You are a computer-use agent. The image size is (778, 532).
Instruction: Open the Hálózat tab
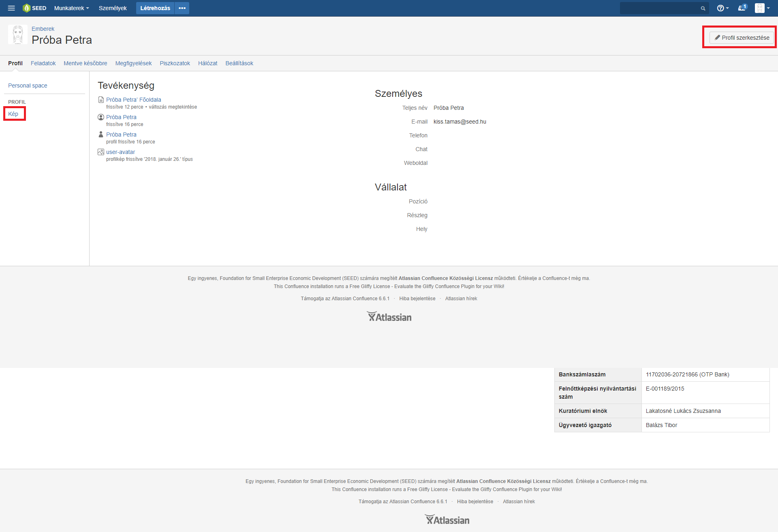click(x=207, y=63)
